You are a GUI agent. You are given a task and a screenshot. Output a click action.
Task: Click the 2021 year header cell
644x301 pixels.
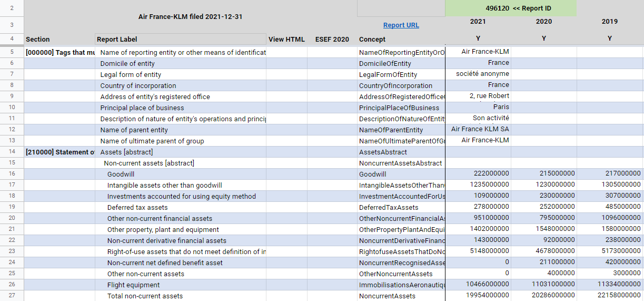478,22
